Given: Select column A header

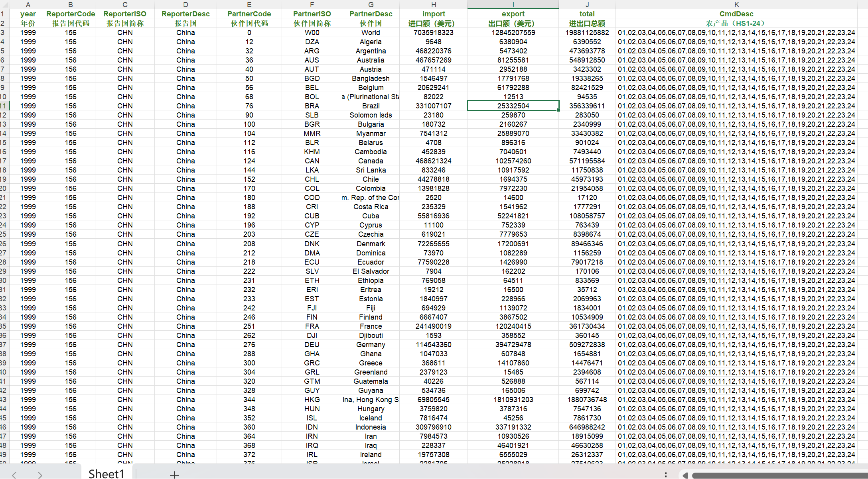Looking at the screenshot, I should click(28, 4).
